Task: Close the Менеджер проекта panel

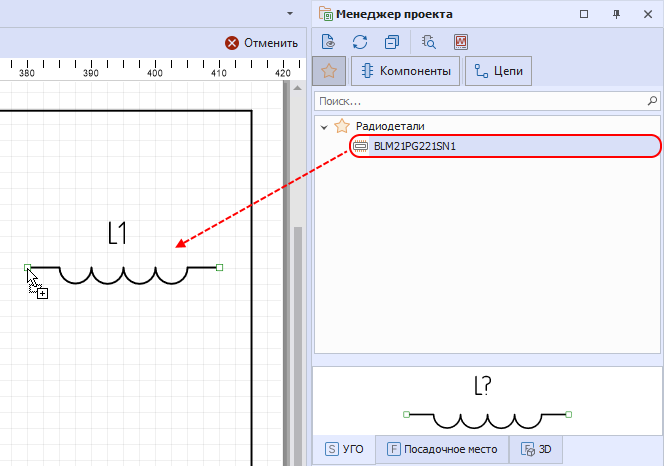Action: pos(648,14)
